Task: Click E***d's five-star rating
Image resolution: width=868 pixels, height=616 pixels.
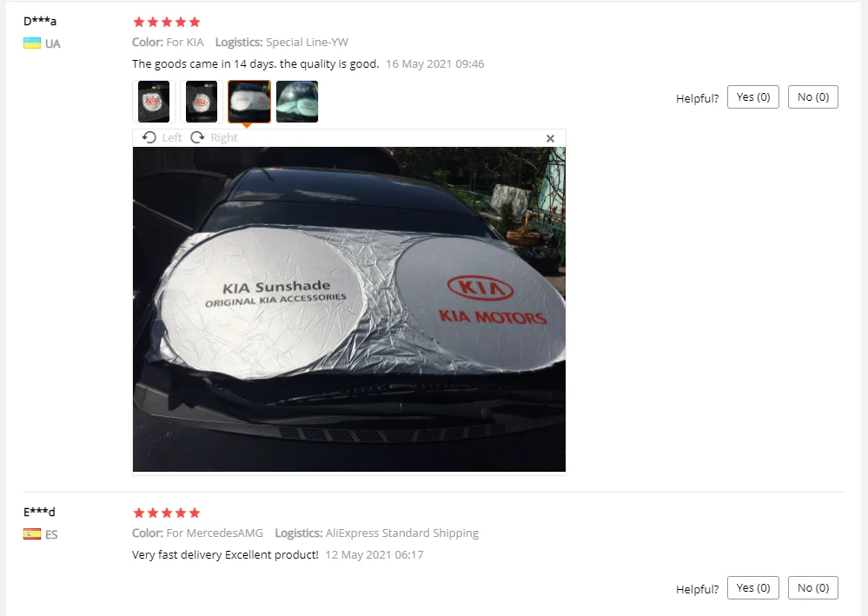Action: pyautogui.click(x=167, y=513)
